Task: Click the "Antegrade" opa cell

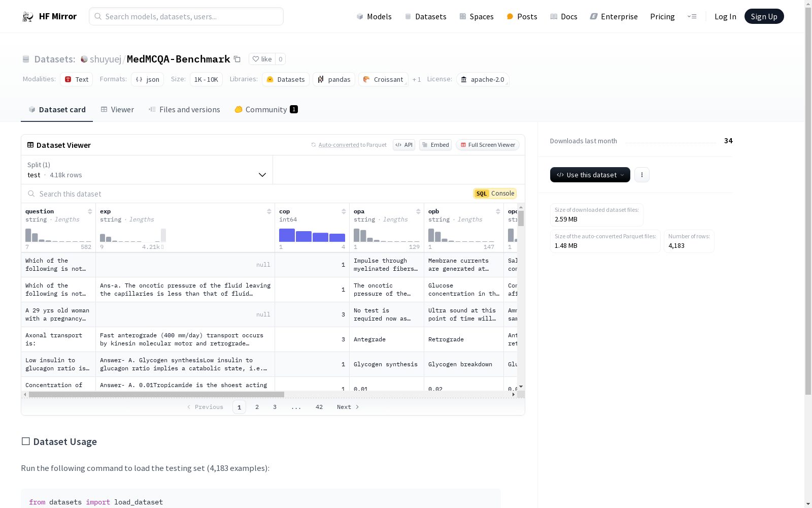Action: pos(387,340)
